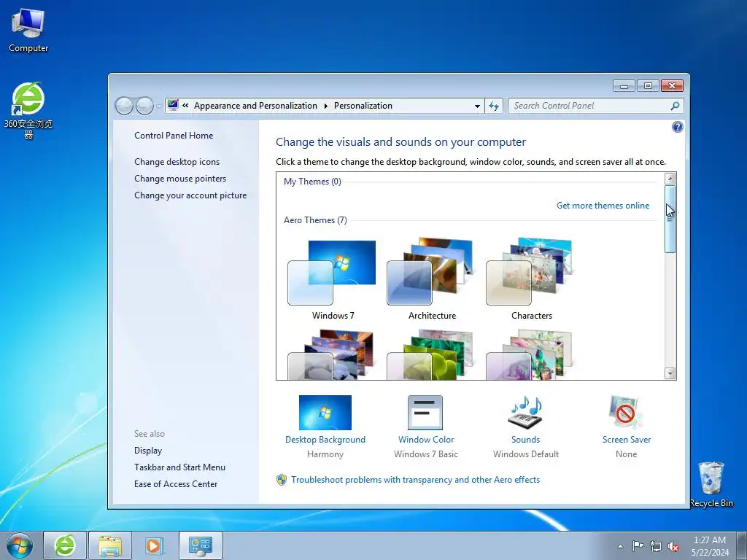Expand arrow after Appearance and Personalization

click(326, 106)
